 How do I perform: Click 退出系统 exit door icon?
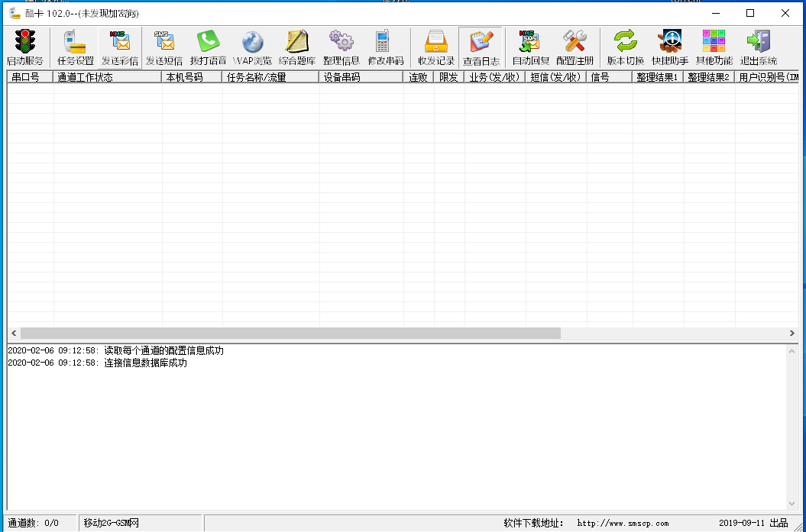pyautogui.click(x=759, y=41)
